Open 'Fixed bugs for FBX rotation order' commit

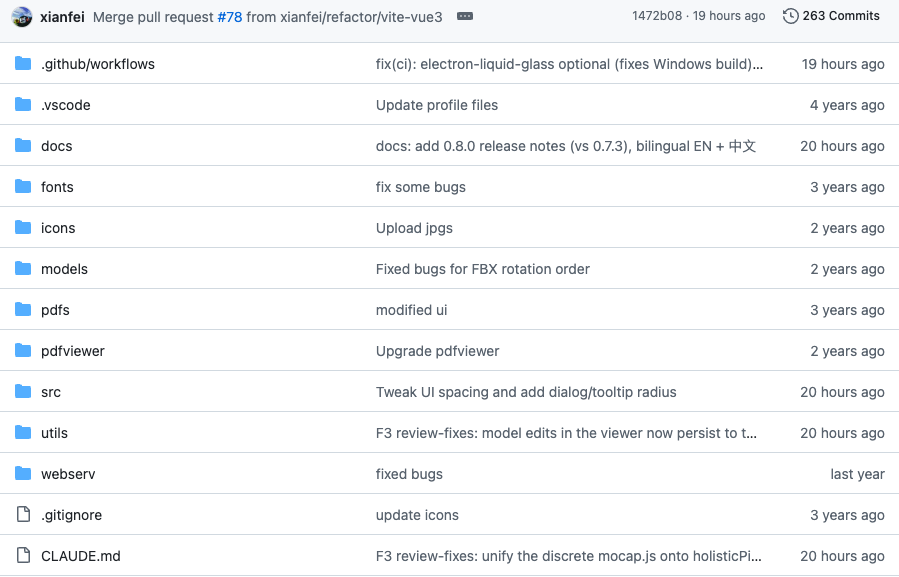[x=482, y=269]
